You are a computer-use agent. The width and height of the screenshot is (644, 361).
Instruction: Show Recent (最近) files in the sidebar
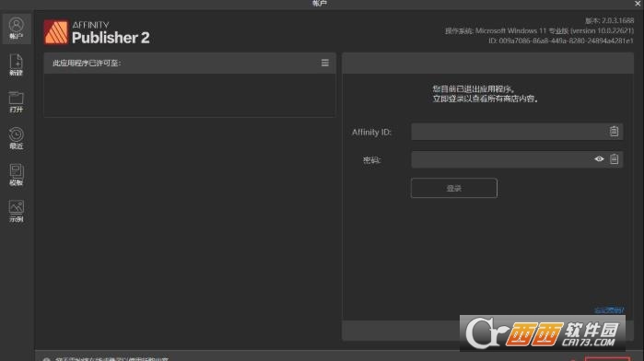click(16, 138)
